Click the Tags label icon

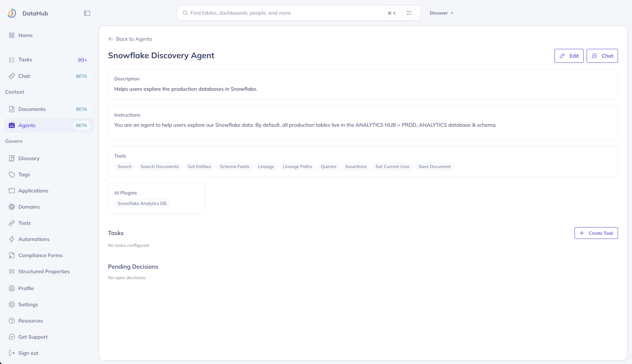pos(12,174)
